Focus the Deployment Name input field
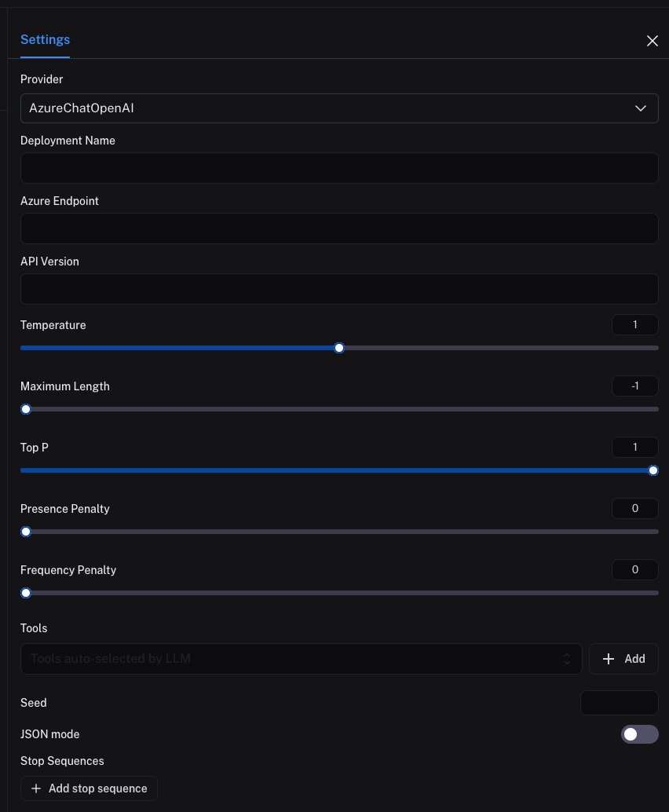The image size is (669, 812). 338,168
